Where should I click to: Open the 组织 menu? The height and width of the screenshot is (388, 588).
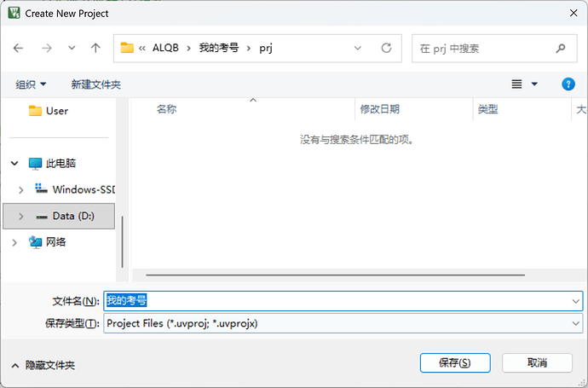click(x=31, y=84)
